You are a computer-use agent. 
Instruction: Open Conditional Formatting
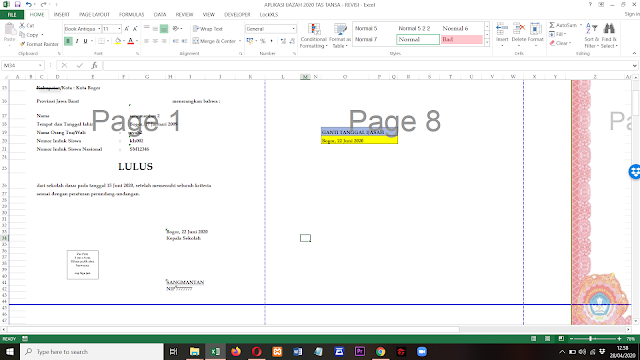[313, 36]
